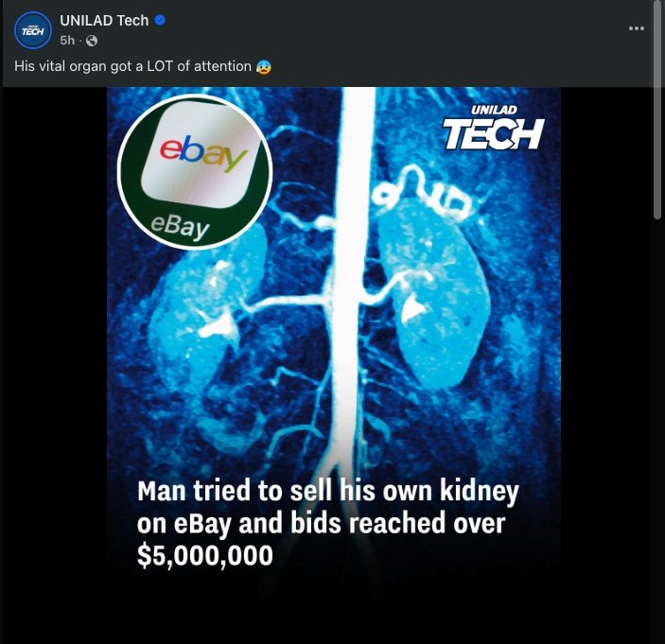Click the globe public audience icon
This screenshot has height=644, width=665.
tap(92, 41)
